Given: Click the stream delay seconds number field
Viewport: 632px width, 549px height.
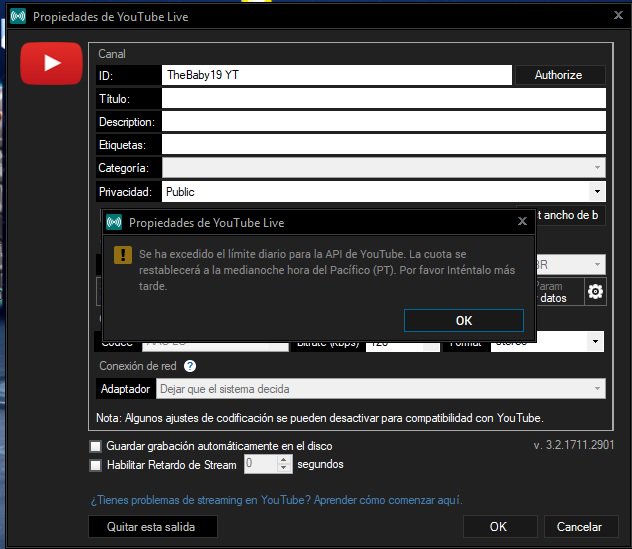Looking at the screenshot, I should click(261, 464).
